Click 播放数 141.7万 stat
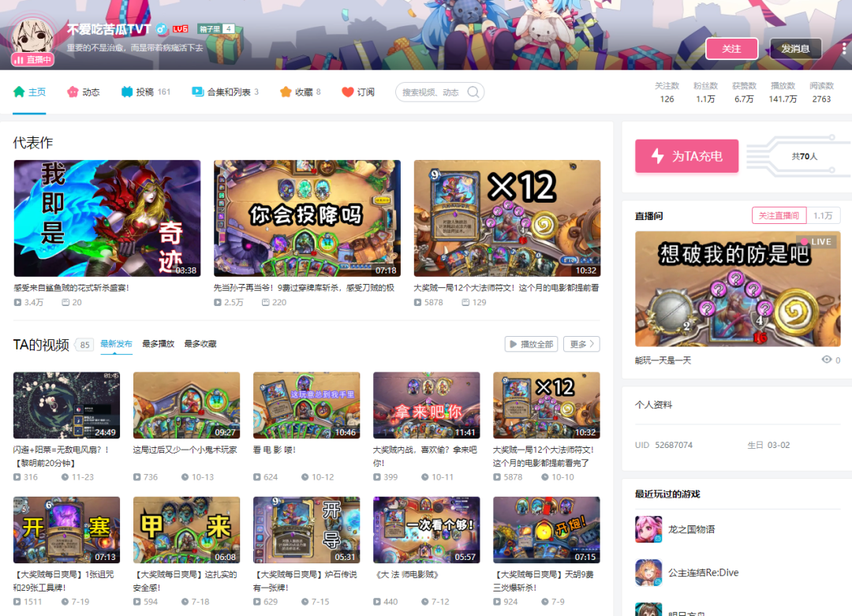The image size is (852, 616). [783, 92]
